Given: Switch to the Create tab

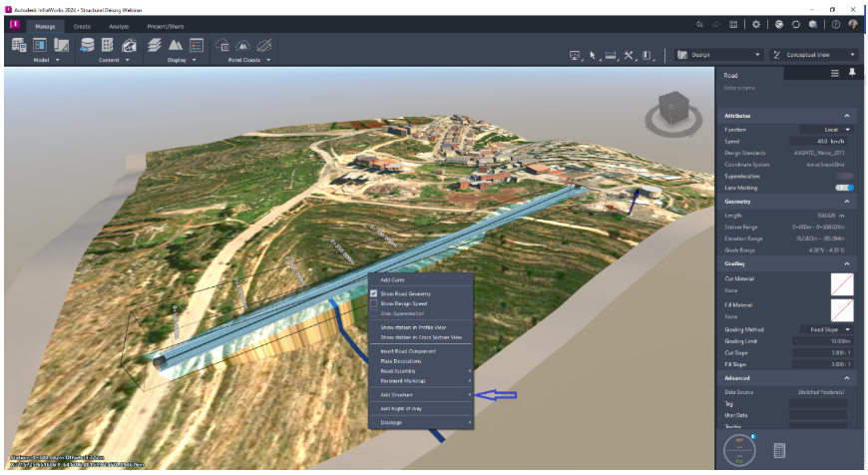Looking at the screenshot, I should (82, 26).
